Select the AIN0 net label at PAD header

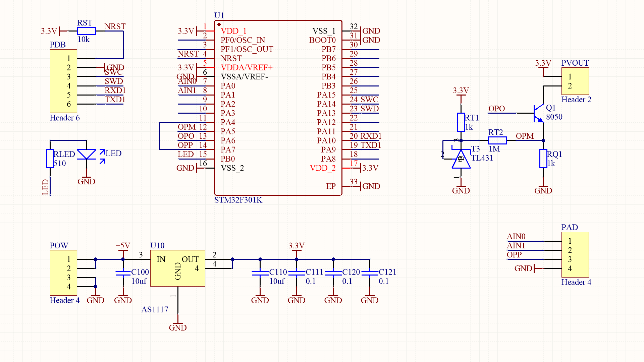tap(516, 237)
